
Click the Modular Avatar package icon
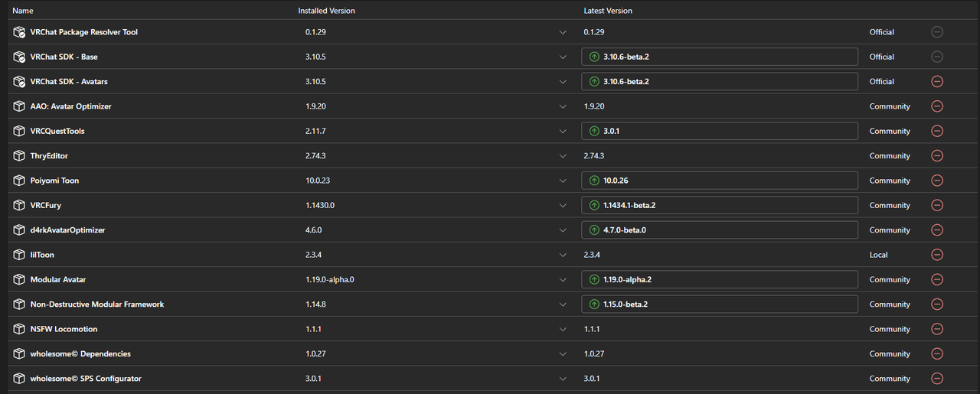(x=19, y=279)
